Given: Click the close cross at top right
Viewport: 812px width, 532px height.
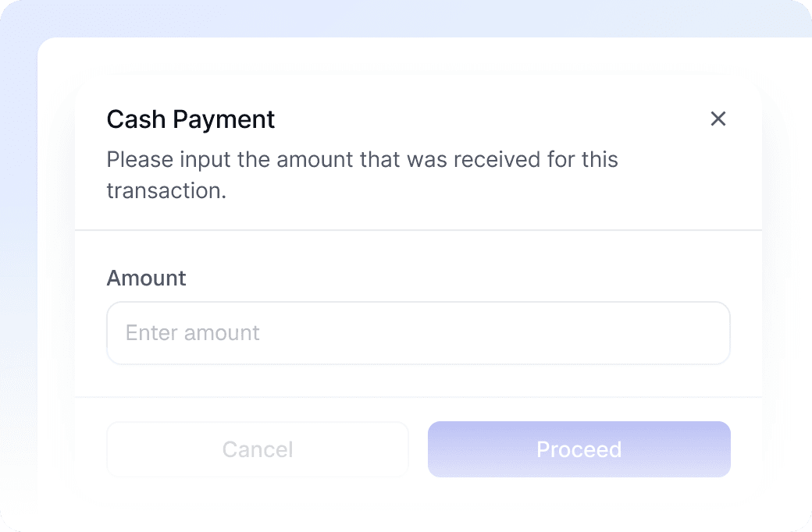Looking at the screenshot, I should (x=718, y=119).
